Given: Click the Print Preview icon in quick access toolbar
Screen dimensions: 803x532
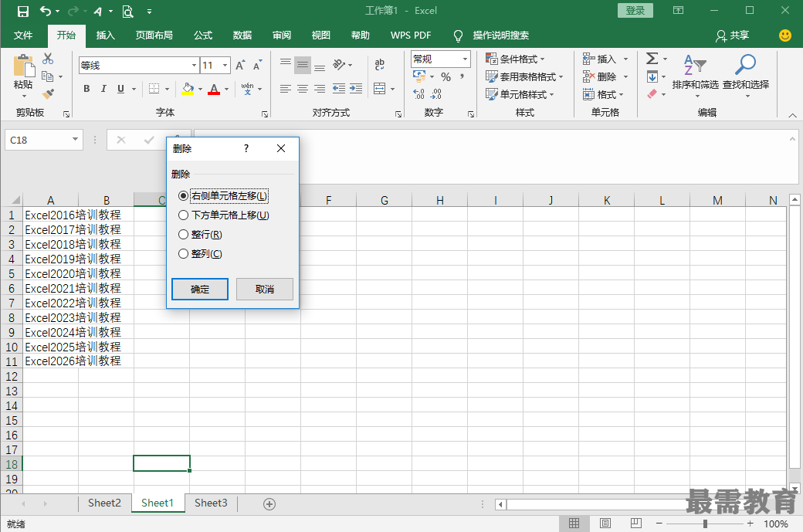Looking at the screenshot, I should point(128,11).
